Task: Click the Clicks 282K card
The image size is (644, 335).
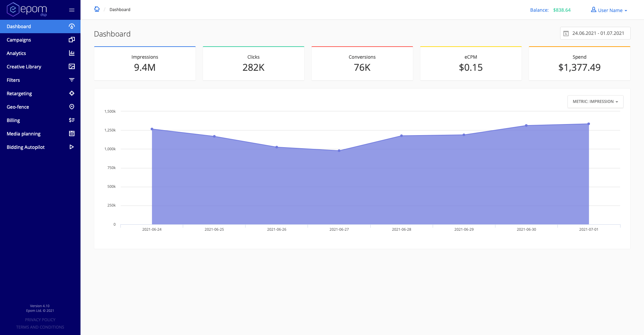Action: (x=254, y=63)
